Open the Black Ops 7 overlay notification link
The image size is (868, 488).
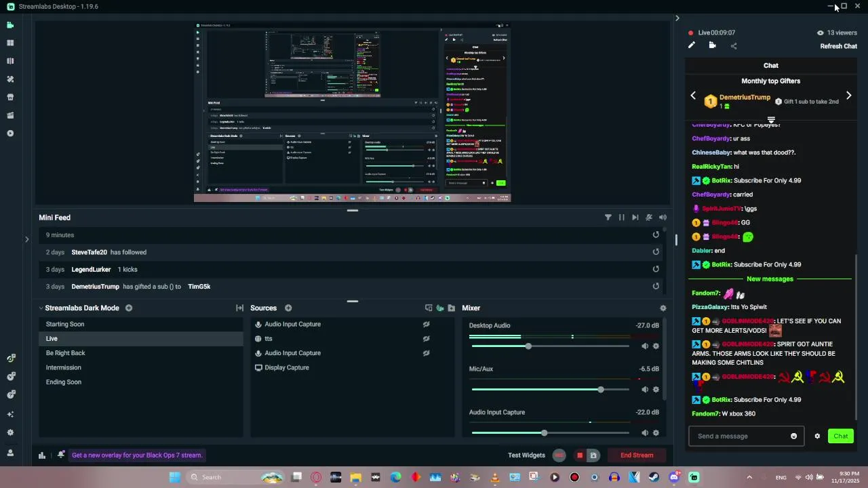[137, 455]
